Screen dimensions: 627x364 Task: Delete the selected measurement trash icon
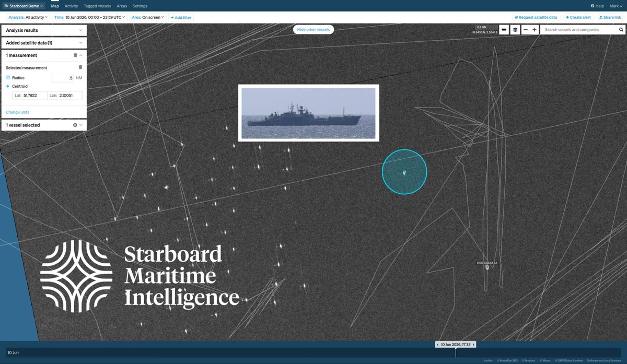[x=80, y=67]
